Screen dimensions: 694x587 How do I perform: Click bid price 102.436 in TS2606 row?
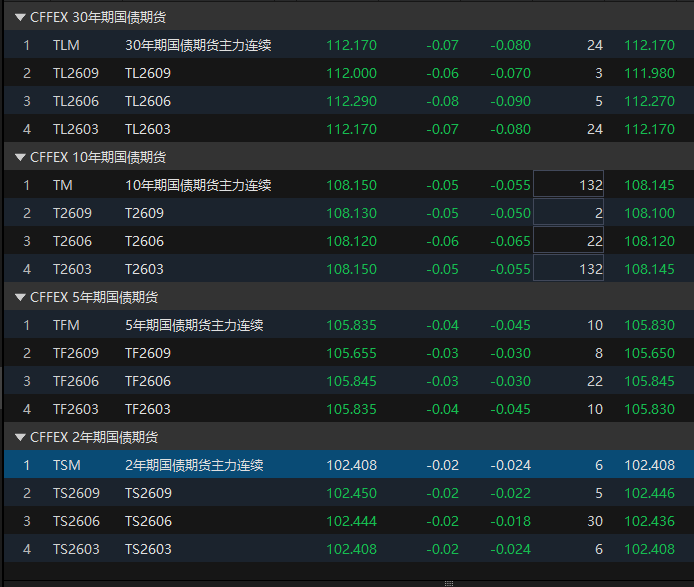649,521
